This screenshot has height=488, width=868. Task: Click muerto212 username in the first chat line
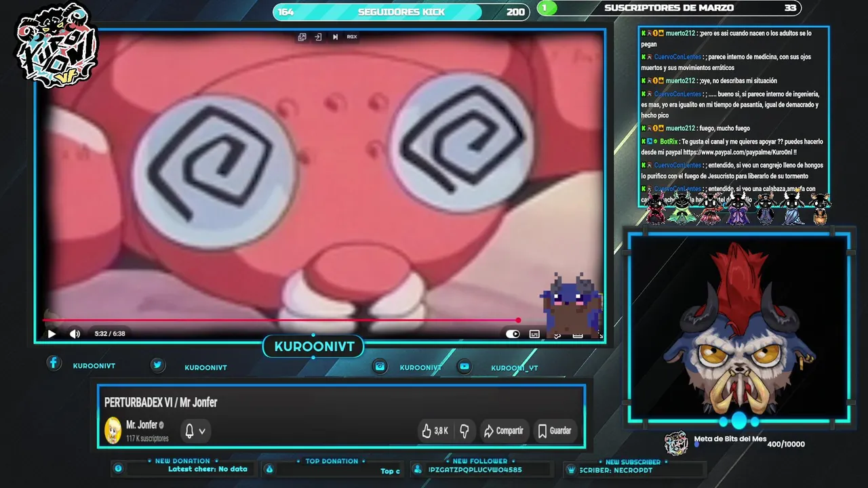(680, 33)
